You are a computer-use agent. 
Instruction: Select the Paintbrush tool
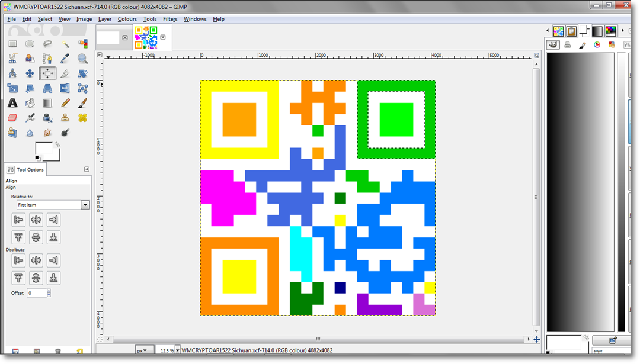tap(82, 103)
